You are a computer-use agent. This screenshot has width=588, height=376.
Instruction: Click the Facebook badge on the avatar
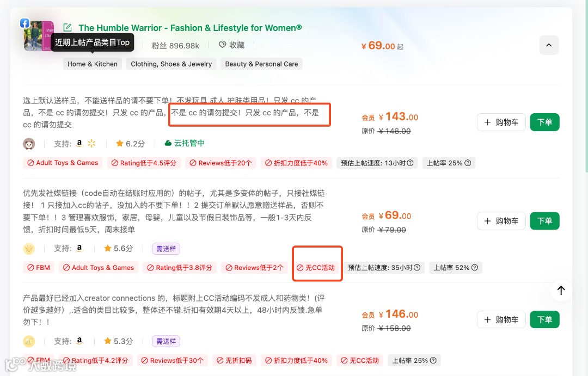(24, 23)
